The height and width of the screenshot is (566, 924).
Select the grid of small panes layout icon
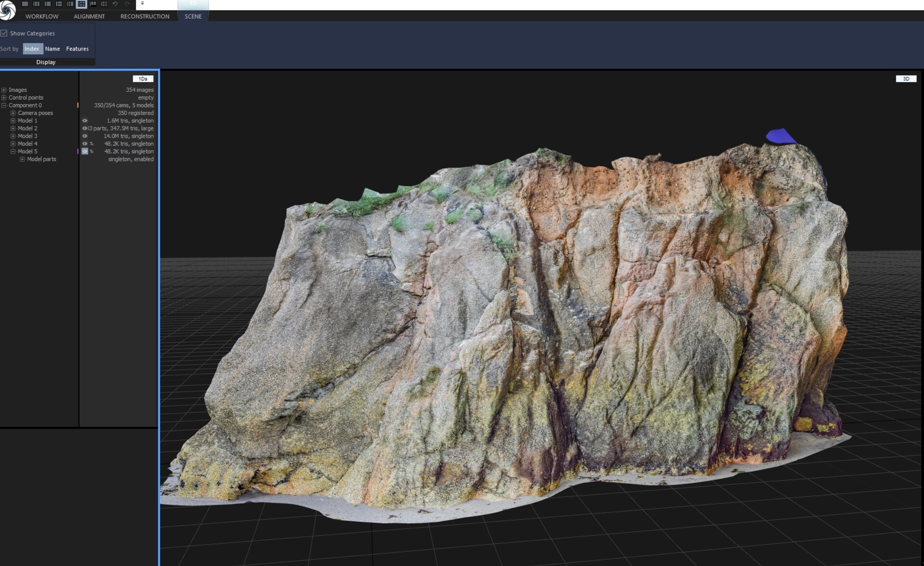click(104, 4)
